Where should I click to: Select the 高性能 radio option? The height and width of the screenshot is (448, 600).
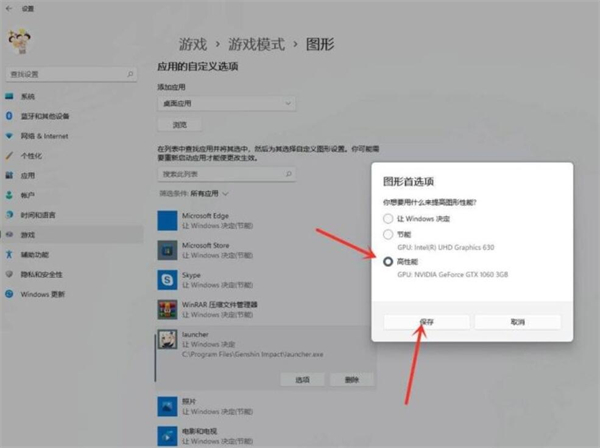(388, 262)
